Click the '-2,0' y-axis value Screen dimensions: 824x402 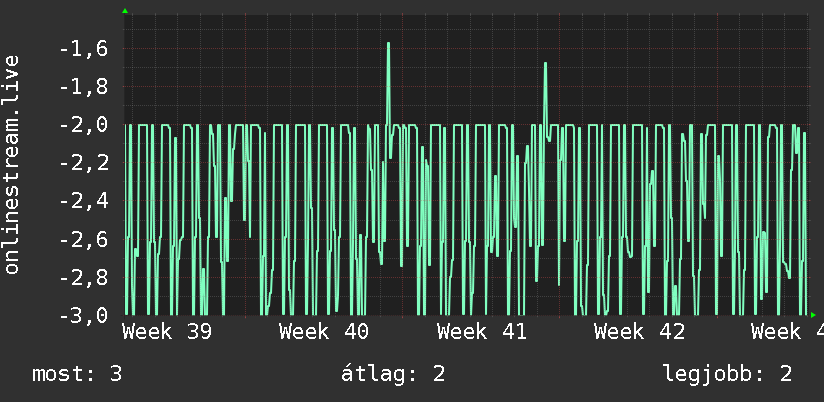[84, 125]
